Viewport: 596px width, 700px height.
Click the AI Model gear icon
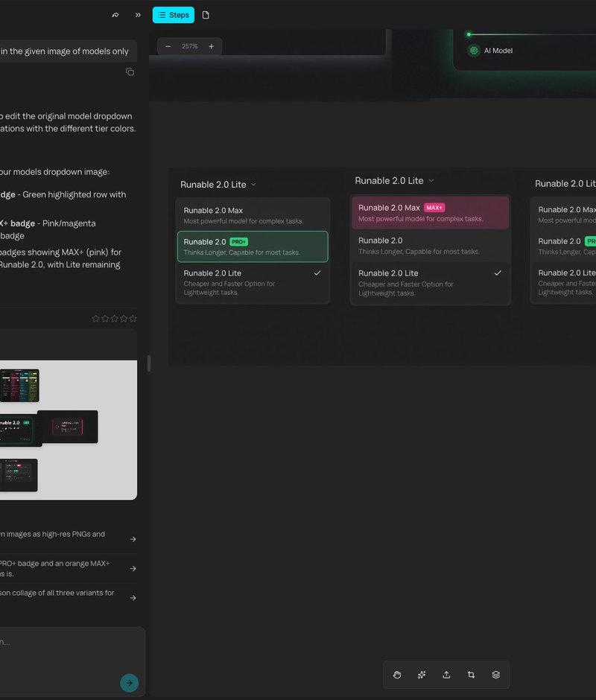click(474, 51)
